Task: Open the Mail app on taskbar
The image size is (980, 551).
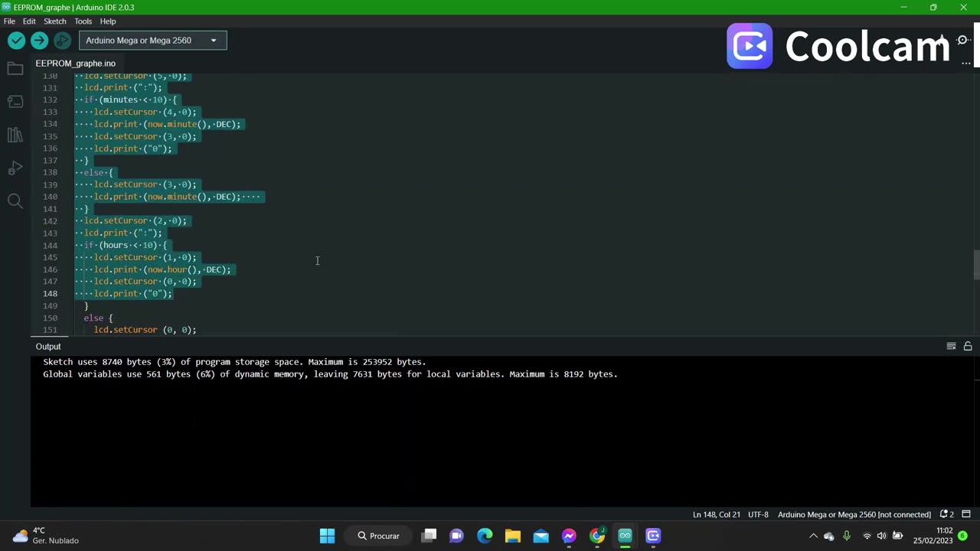Action: [541, 536]
